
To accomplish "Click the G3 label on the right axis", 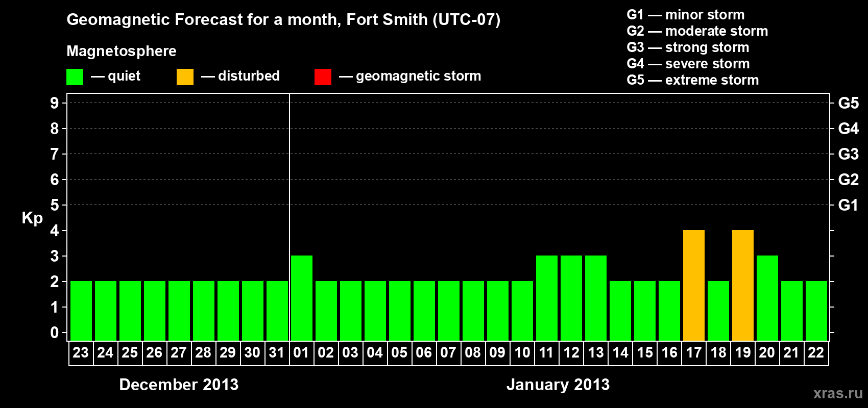I will [848, 154].
